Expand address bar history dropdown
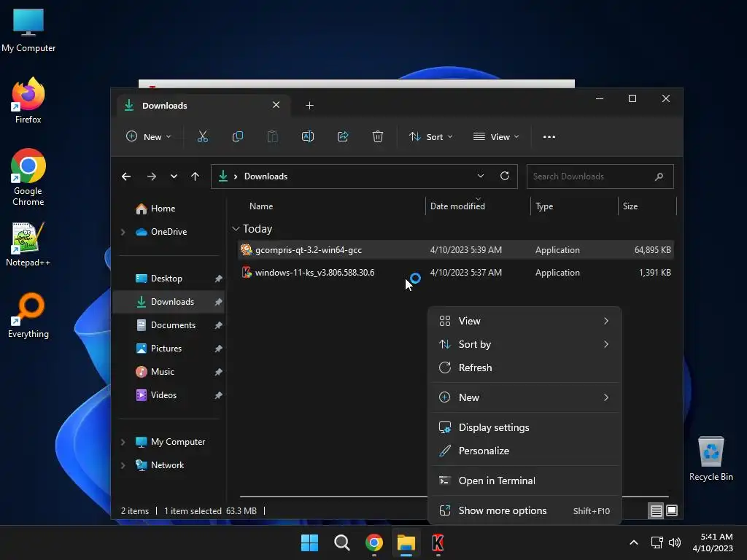This screenshot has height=560, width=747. [481, 176]
